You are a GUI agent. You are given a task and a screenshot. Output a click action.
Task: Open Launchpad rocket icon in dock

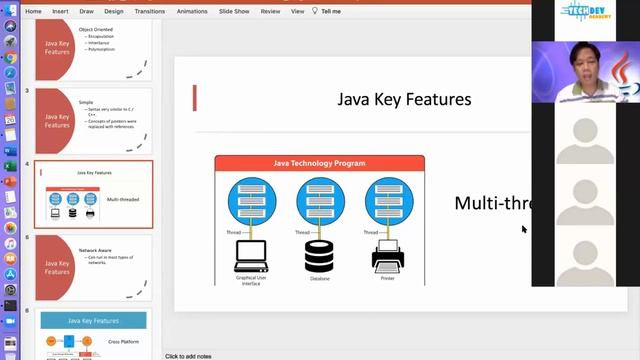pos(10,42)
